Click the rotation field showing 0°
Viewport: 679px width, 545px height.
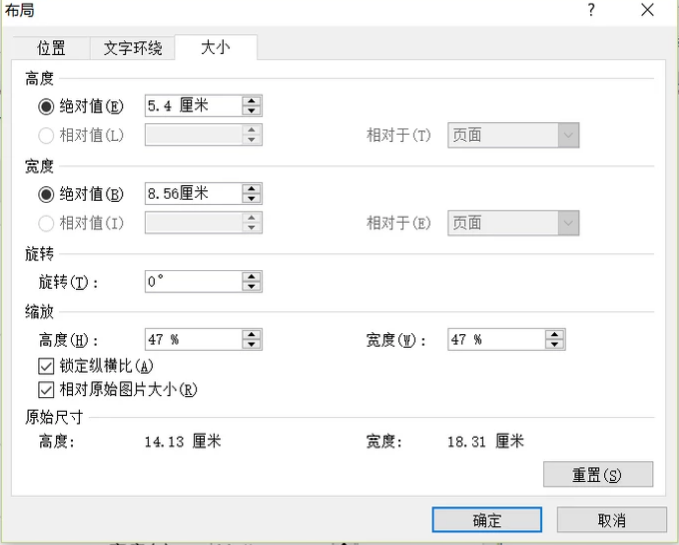[194, 281]
